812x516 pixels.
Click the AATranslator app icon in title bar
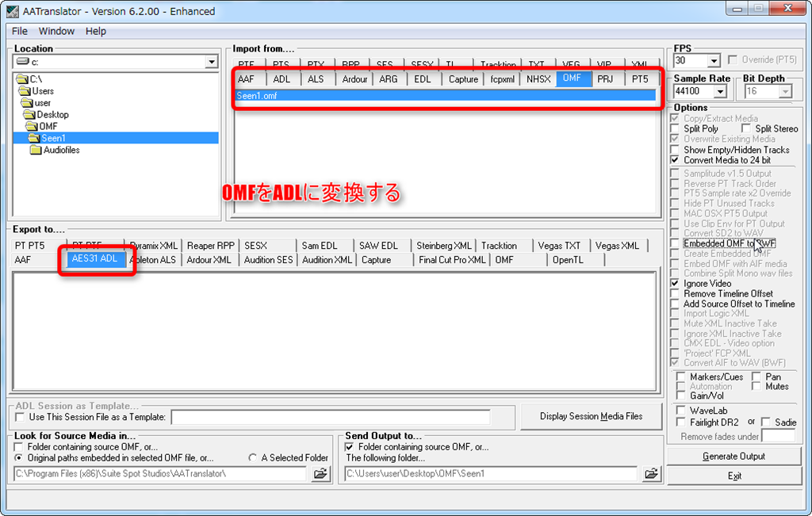(13, 11)
